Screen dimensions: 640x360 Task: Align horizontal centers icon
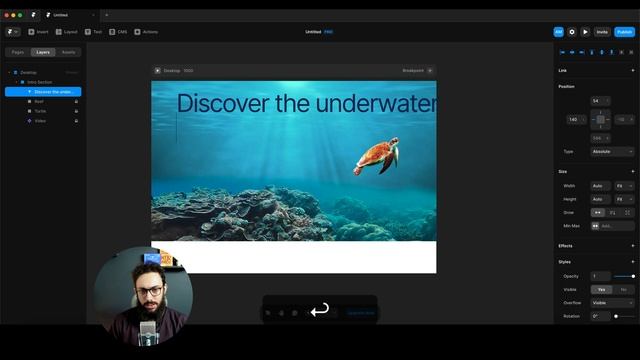[x=572, y=52]
